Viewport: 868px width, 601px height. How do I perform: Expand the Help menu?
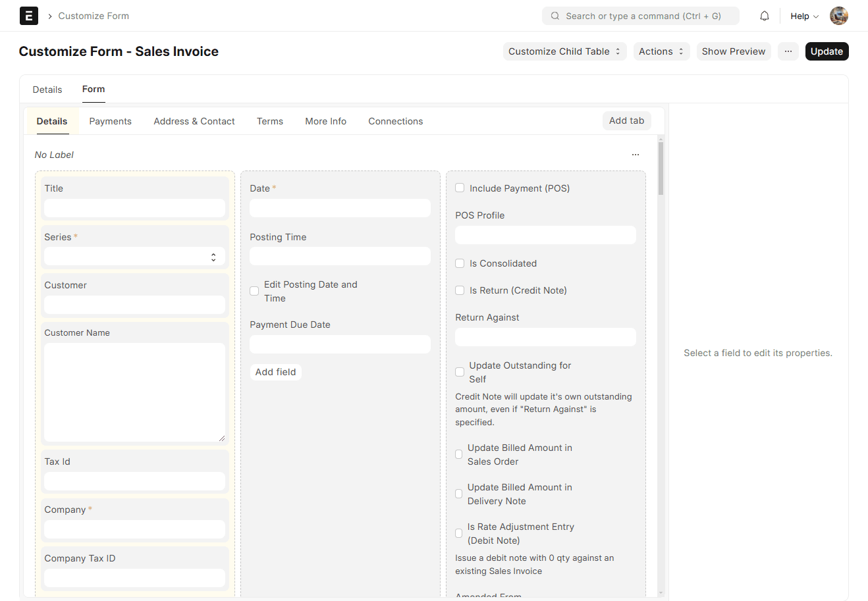click(804, 16)
